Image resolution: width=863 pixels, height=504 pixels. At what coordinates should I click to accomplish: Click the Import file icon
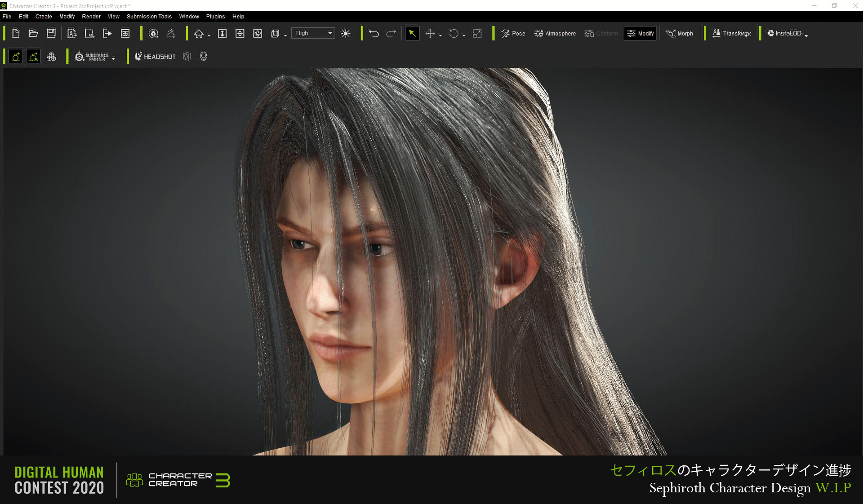(x=72, y=33)
